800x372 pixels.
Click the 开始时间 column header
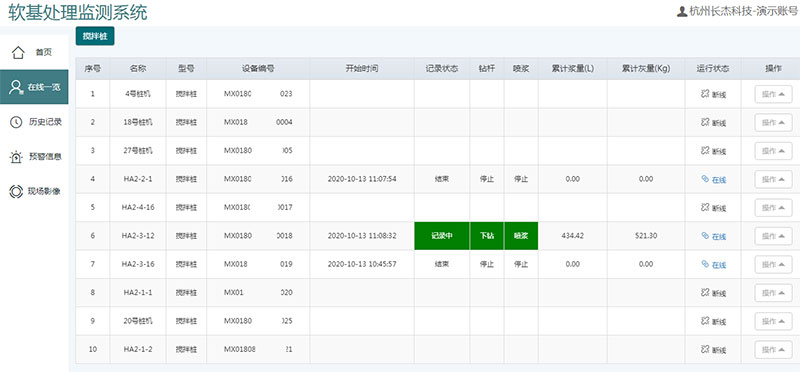(x=362, y=68)
